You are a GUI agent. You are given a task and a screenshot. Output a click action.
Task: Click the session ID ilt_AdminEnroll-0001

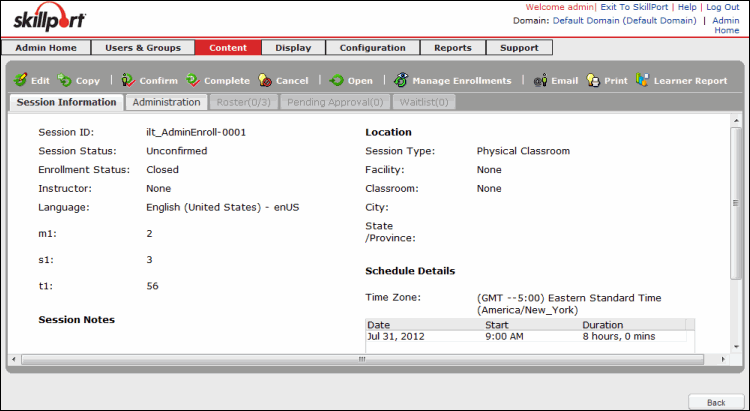coord(196,133)
